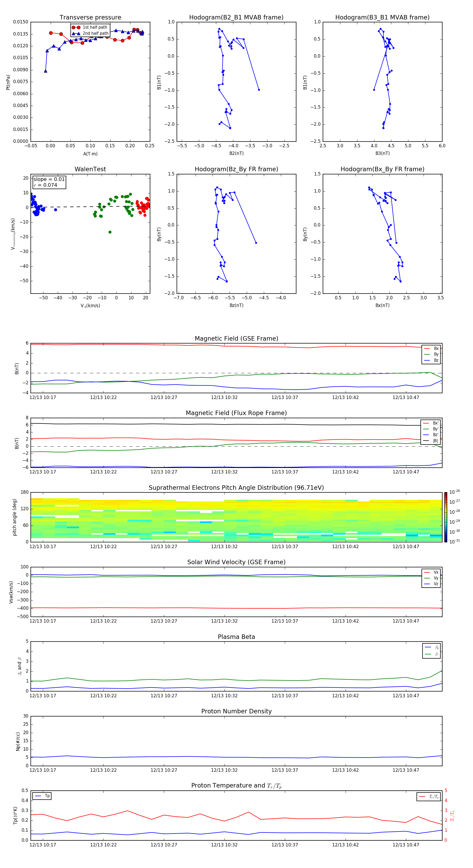Select the '2nd half path' legend entry
This screenshot has width=473, height=868.
(x=90, y=33)
